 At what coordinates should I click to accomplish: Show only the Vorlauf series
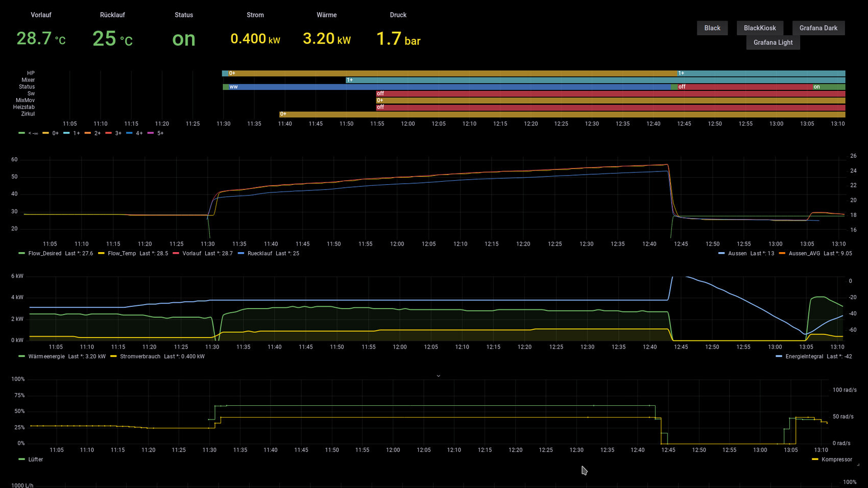pyautogui.click(x=192, y=254)
